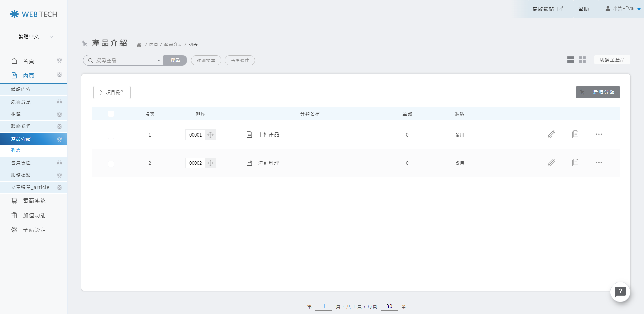Check the checkbox for row 海鮮料理

click(111, 164)
